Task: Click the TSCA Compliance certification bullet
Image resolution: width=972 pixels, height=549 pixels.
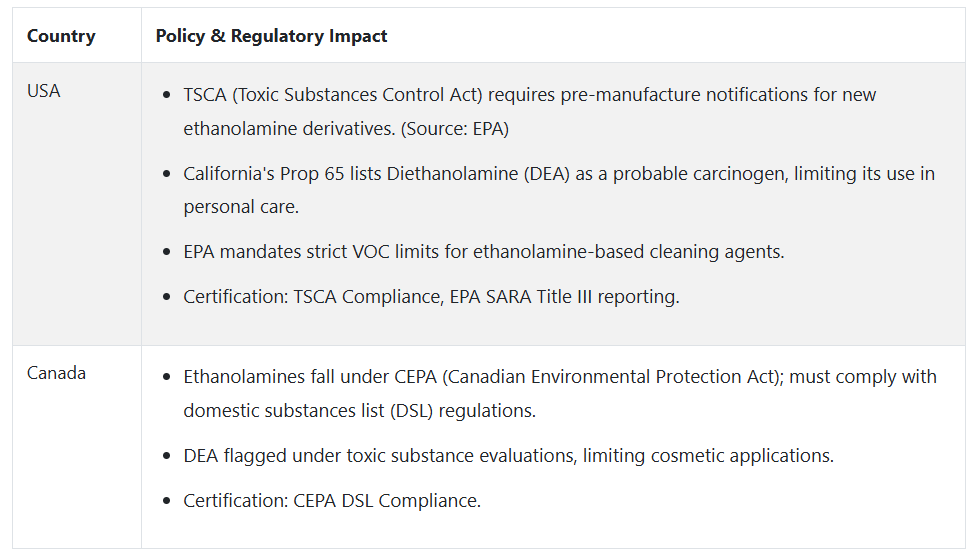Action: click(431, 297)
